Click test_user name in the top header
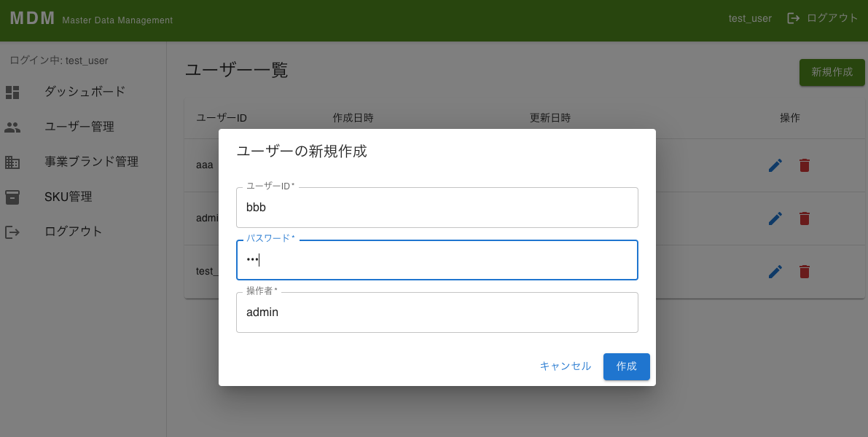The height and width of the screenshot is (437, 868). click(x=750, y=18)
